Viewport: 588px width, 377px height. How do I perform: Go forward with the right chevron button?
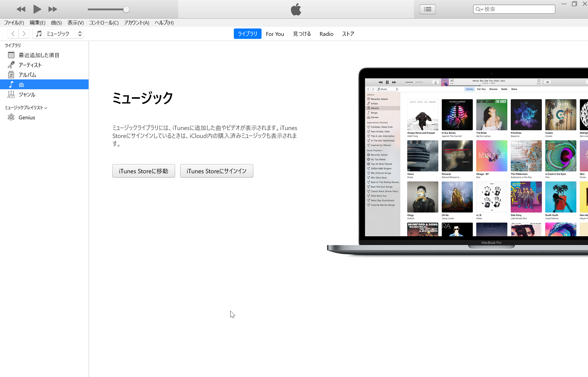point(24,34)
